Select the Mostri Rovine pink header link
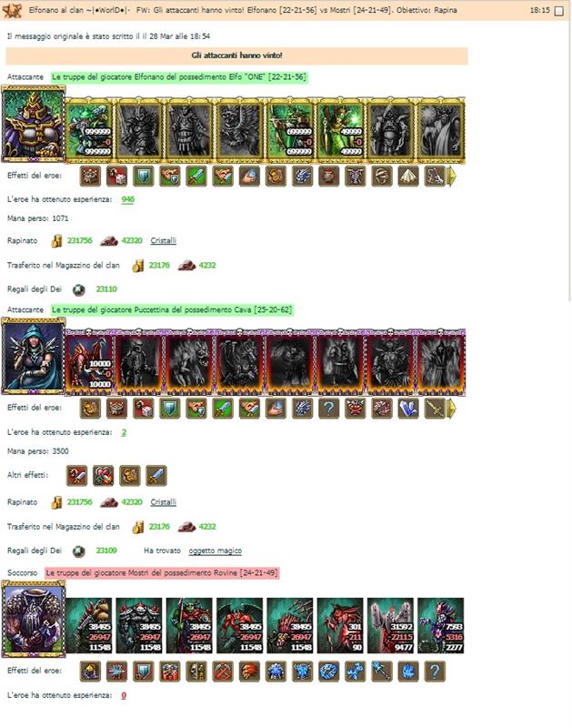The width and height of the screenshot is (572, 728). [x=162, y=573]
